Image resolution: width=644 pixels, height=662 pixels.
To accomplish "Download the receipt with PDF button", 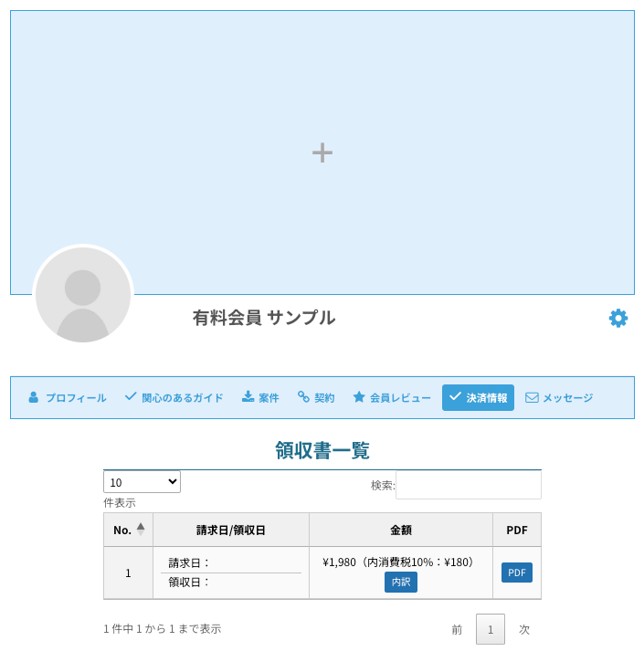I will (x=517, y=573).
